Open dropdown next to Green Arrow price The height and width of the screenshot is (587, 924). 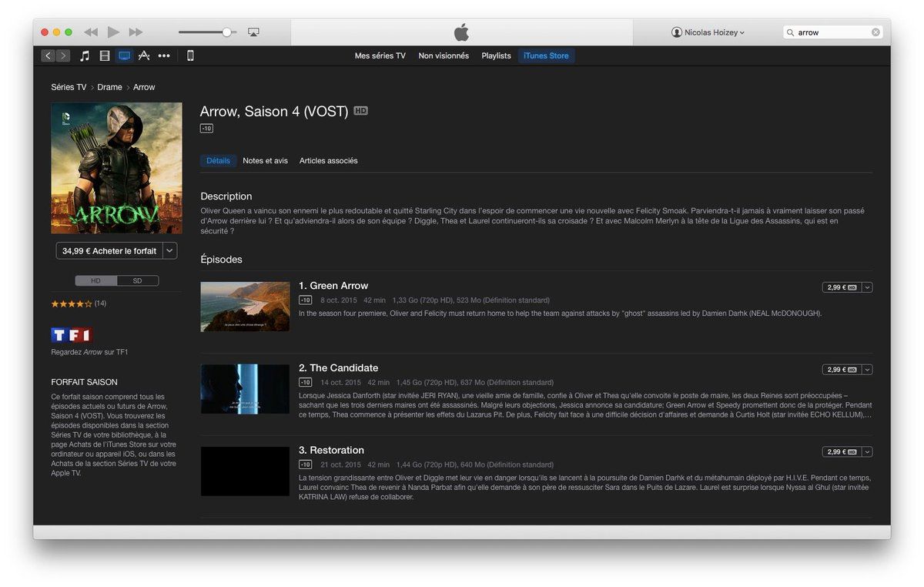[x=868, y=287]
